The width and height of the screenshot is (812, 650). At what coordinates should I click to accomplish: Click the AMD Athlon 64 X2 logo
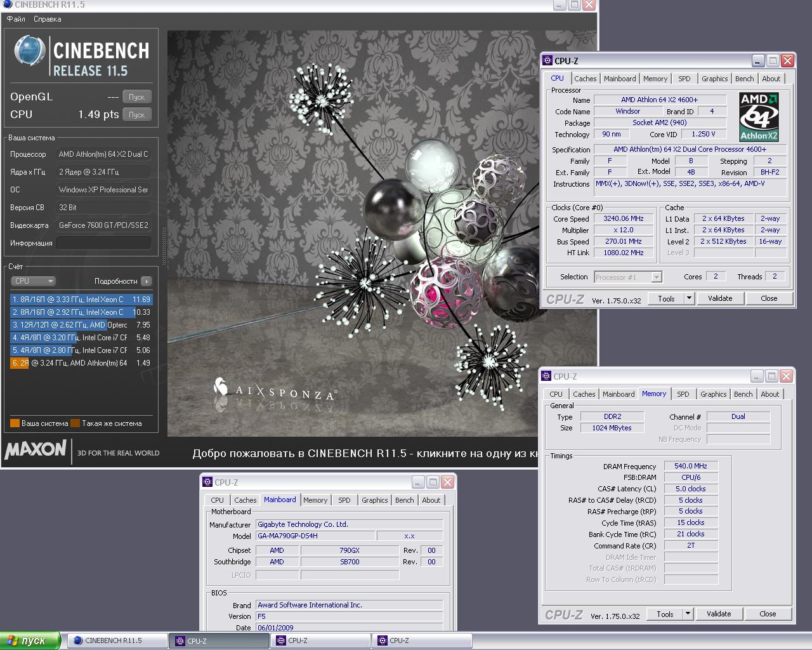759,117
